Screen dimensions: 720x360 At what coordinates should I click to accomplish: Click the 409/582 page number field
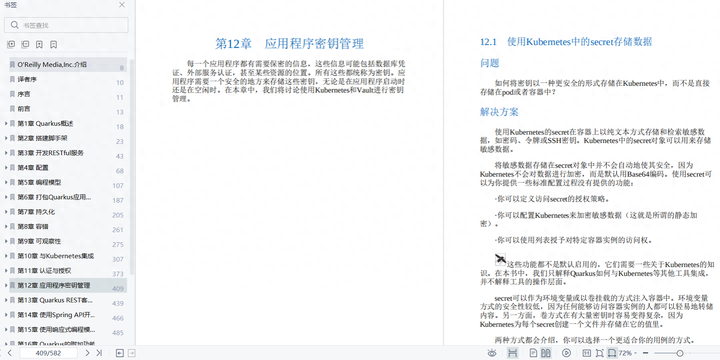click(x=48, y=353)
